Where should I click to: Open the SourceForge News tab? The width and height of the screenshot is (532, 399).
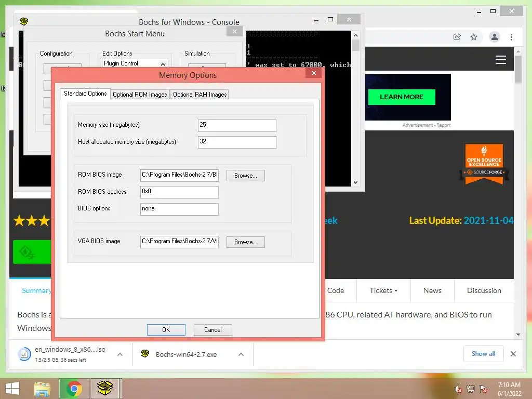[432, 290]
